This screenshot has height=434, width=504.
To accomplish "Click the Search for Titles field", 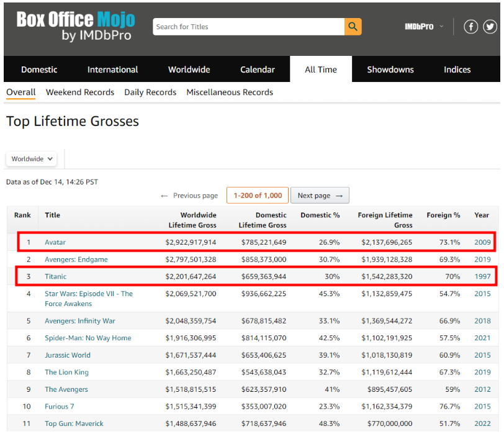I will coord(248,27).
